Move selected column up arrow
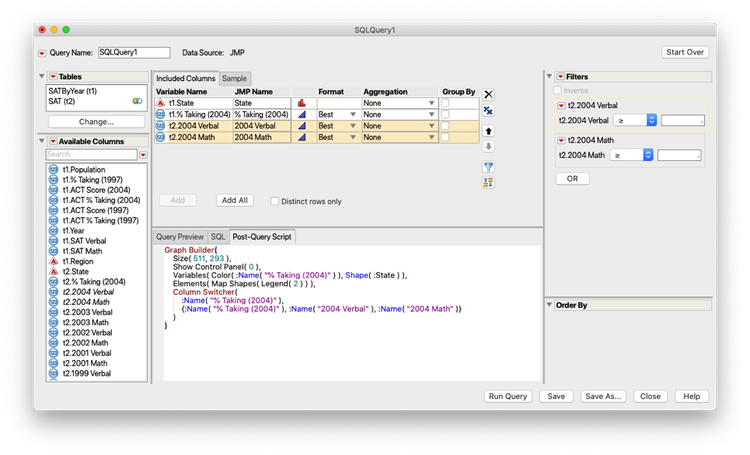Viewport: 750px width, 455px height. [x=488, y=131]
